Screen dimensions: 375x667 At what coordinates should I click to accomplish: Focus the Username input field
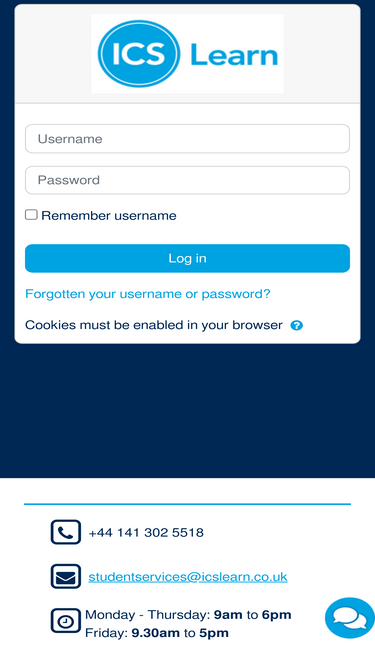click(x=187, y=139)
